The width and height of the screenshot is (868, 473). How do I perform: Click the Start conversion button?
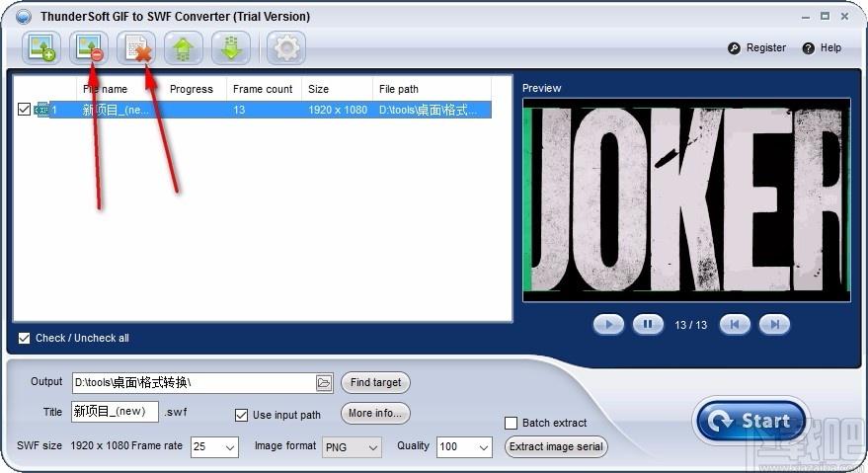(x=750, y=421)
